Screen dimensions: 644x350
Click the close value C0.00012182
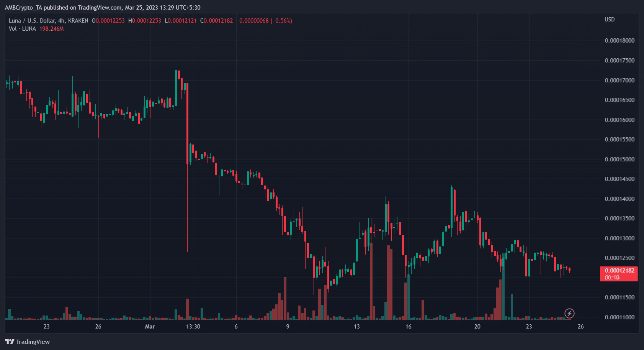tap(216, 21)
